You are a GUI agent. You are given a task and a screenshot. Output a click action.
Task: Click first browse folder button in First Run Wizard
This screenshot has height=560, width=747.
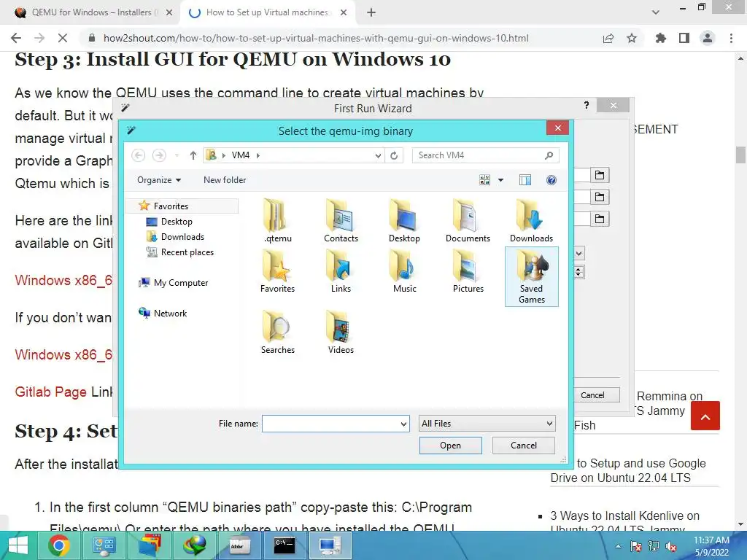600,175
